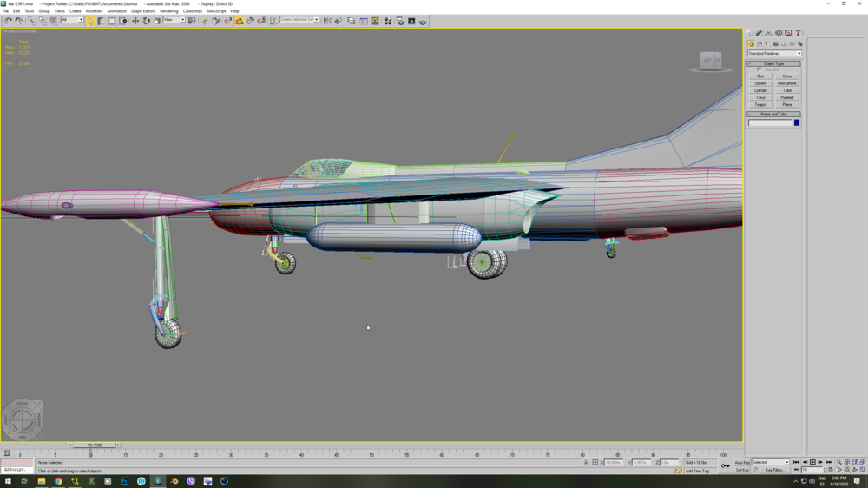Click the Box primitive button
The height and width of the screenshot is (488, 868).
click(760, 76)
